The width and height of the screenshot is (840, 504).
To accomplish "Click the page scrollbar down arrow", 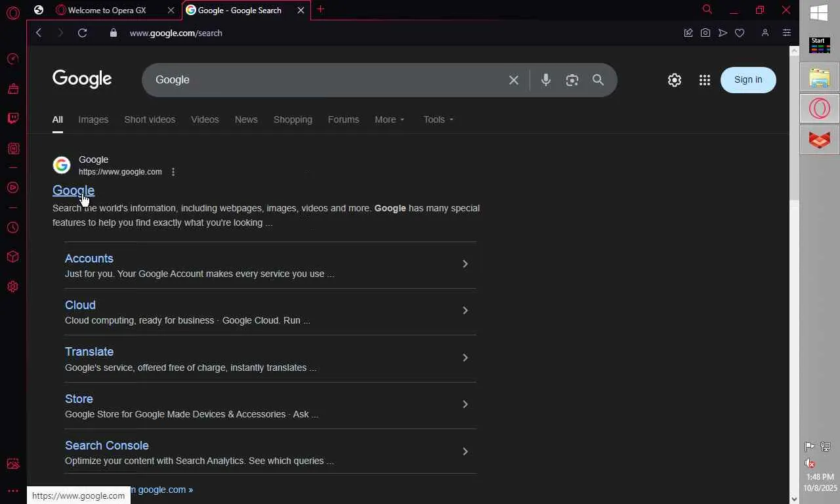I will [794, 499].
